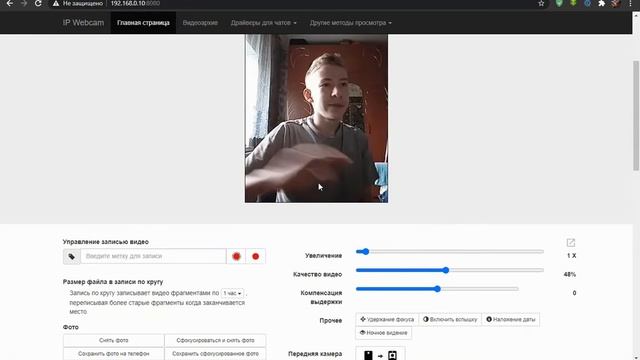The height and width of the screenshot is (360, 640).
Task: Open the blue circular extension icon
Action: (587, 3)
